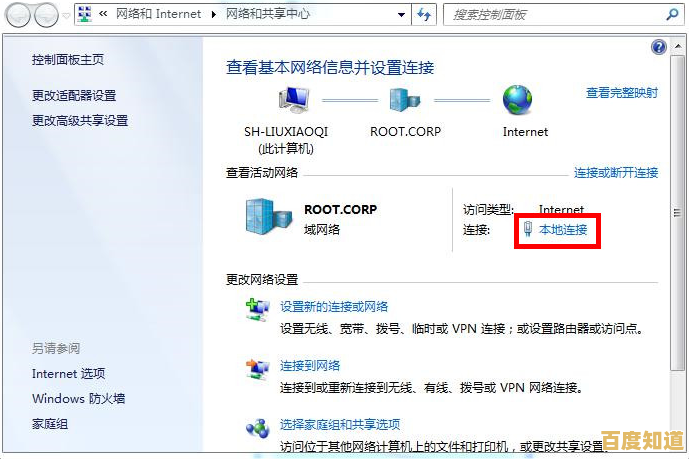689x459 pixels.
Task: Click the ROOT.CORP network icon in map
Action: [x=405, y=100]
